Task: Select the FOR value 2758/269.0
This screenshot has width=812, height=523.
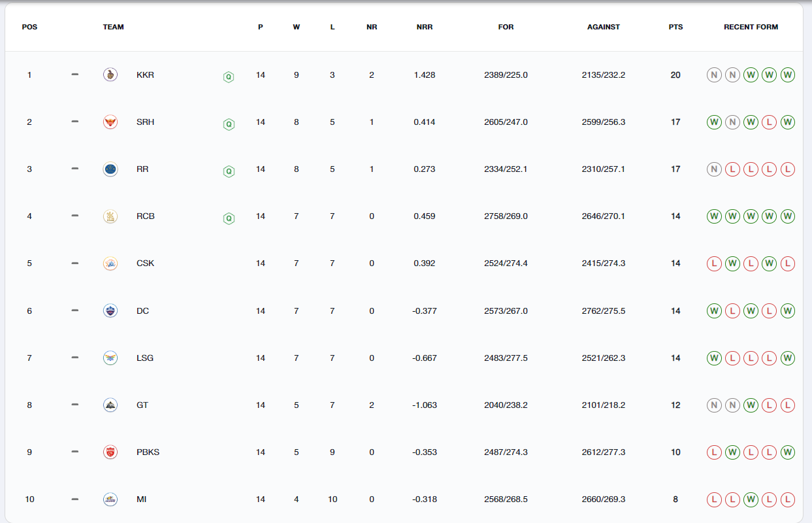Action: 506,216
